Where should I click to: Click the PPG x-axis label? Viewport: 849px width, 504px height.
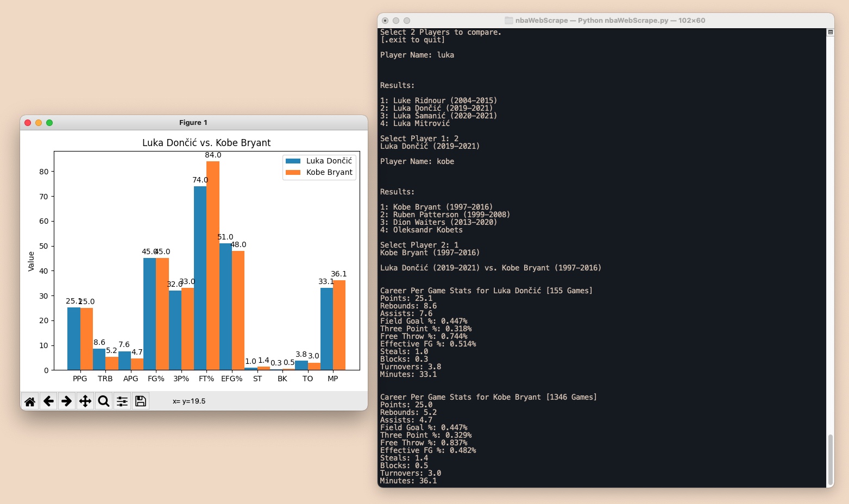(80, 379)
